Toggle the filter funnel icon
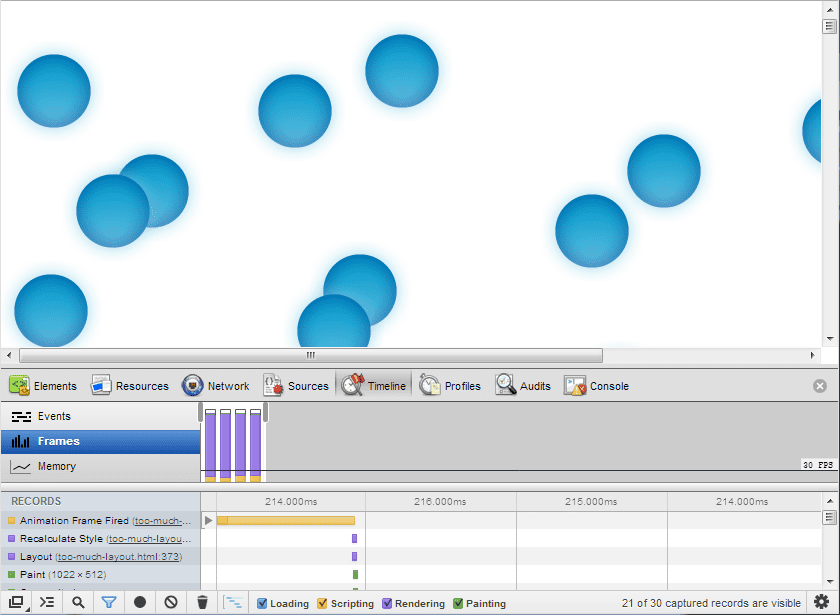 (x=109, y=602)
